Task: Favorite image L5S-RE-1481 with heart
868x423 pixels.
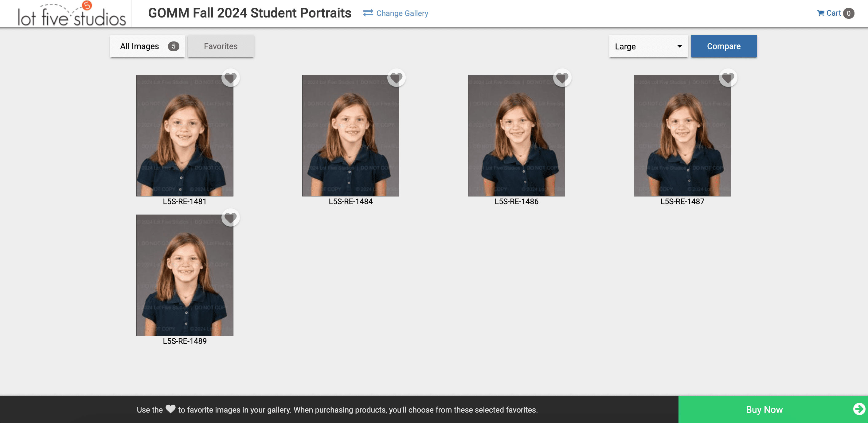Action: click(230, 78)
